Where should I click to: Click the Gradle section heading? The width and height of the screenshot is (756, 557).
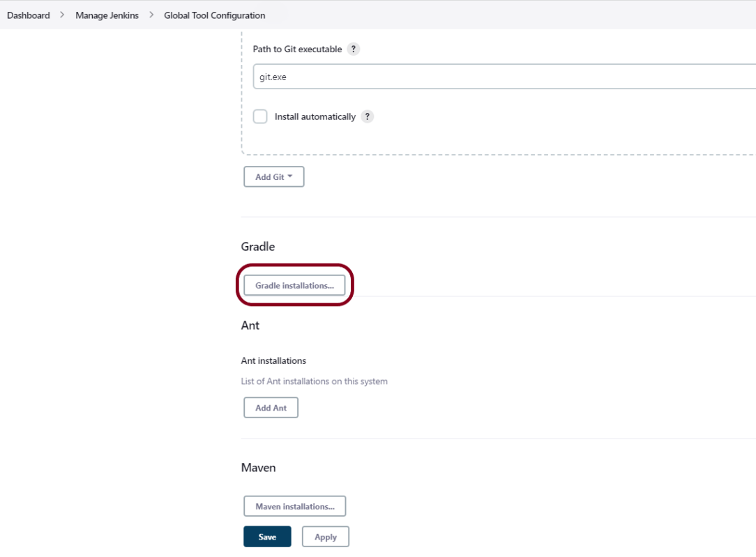[258, 247]
